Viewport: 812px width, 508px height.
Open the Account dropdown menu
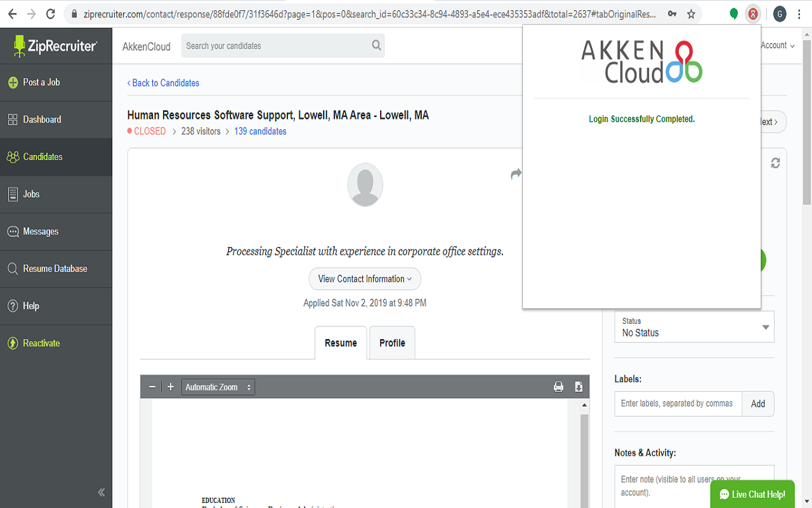click(x=777, y=45)
